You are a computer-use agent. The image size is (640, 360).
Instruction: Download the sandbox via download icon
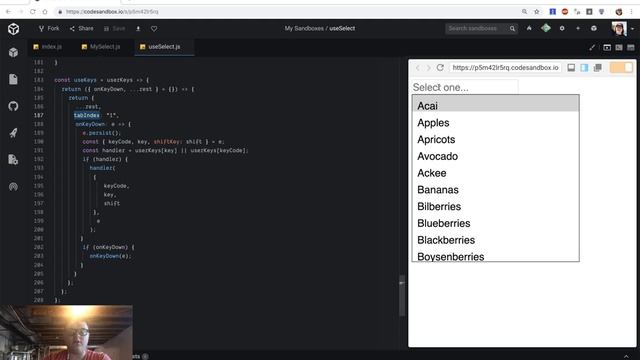[138, 29]
